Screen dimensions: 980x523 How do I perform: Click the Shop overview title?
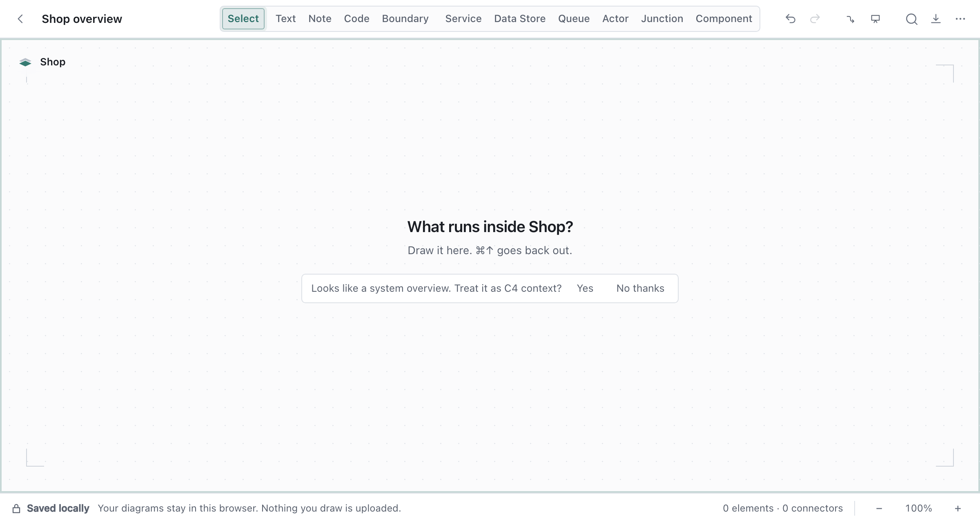click(x=82, y=19)
